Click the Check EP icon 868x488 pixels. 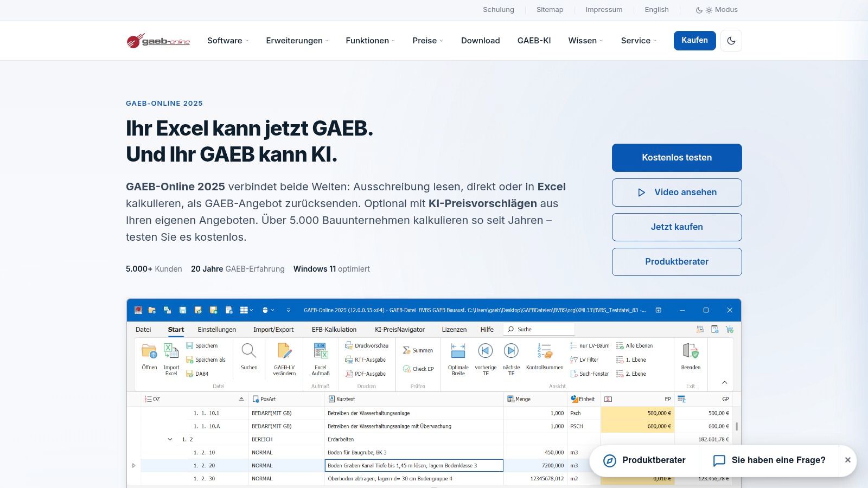click(x=406, y=369)
